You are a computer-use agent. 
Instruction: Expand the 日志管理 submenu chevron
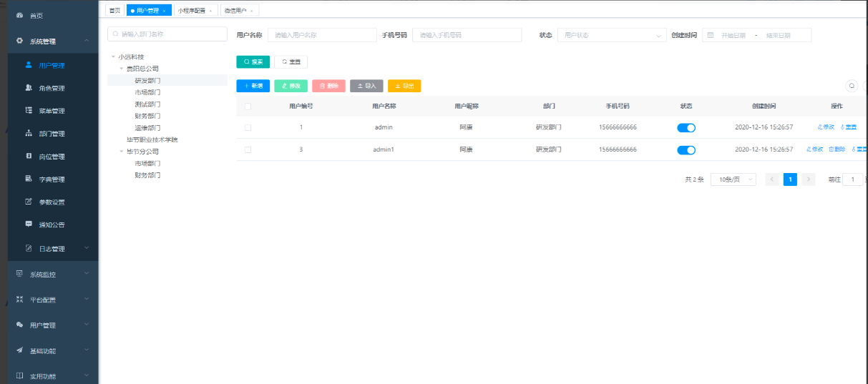(87, 248)
